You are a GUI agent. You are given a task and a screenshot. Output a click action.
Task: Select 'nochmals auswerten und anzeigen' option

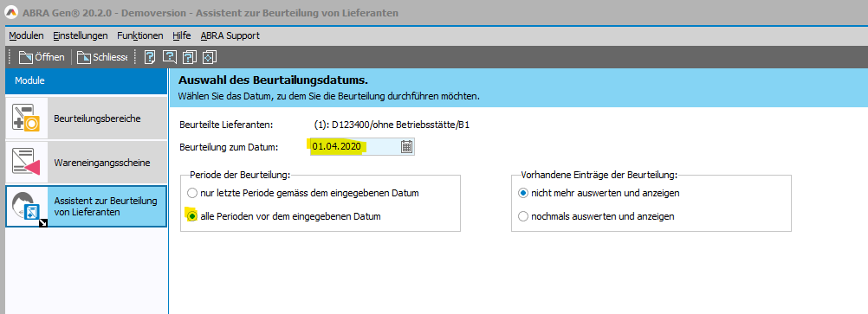pos(523,216)
